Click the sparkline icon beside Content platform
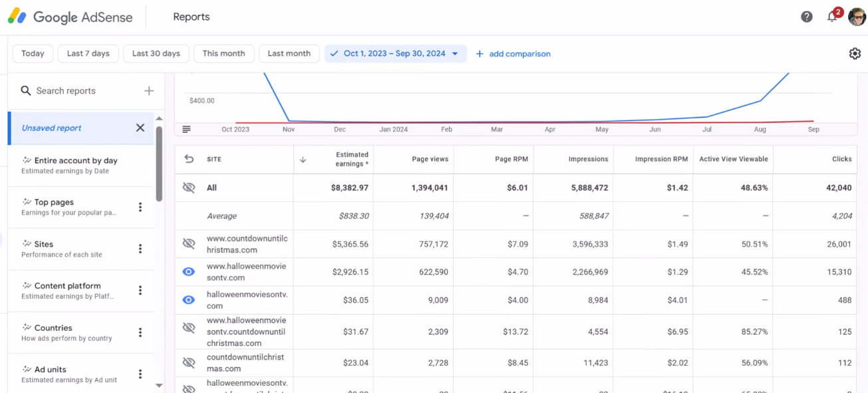Image resolution: width=868 pixels, height=393 pixels. [x=27, y=286]
